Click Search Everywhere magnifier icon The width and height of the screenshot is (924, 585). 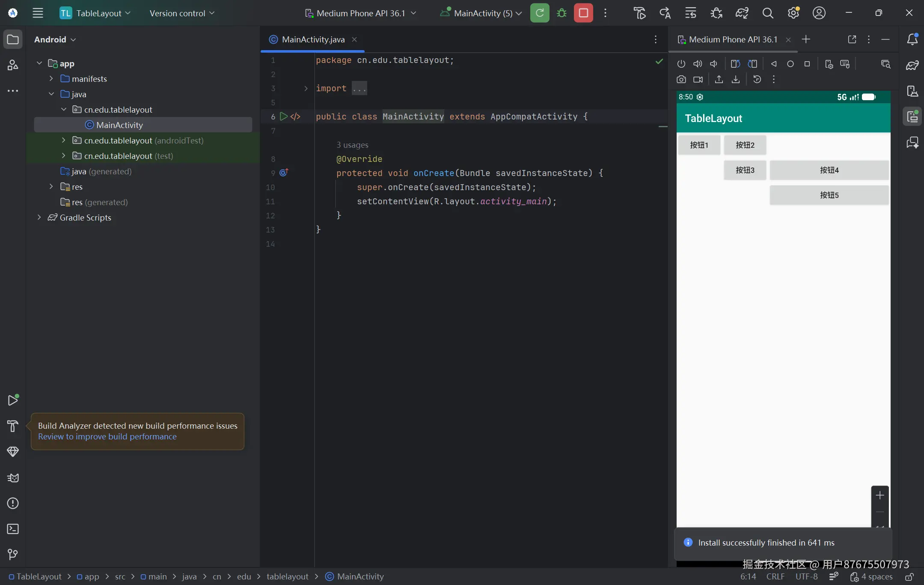tap(768, 13)
